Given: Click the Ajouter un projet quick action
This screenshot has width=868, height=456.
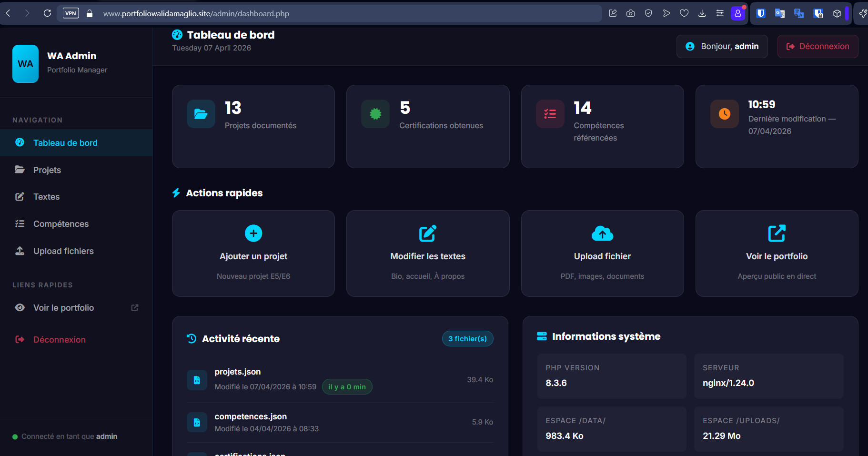Looking at the screenshot, I should click(253, 253).
